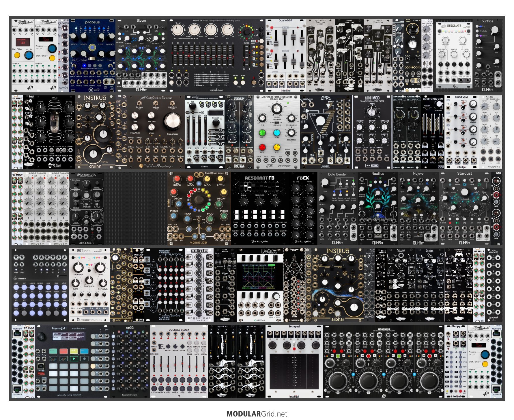514x420 pixels.
Task: Click the RECALL button on Voltage Block
Action: point(203,350)
